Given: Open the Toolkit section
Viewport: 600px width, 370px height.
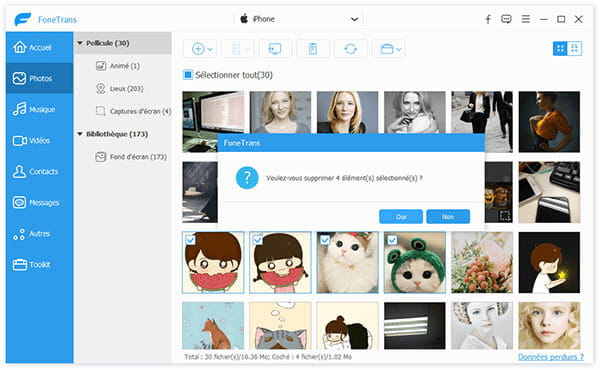Looking at the screenshot, I should pos(39,264).
